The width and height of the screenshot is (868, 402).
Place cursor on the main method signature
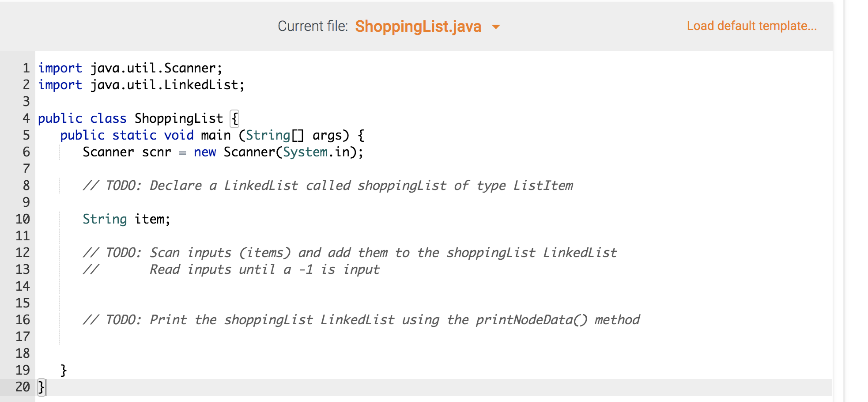point(212,135)
